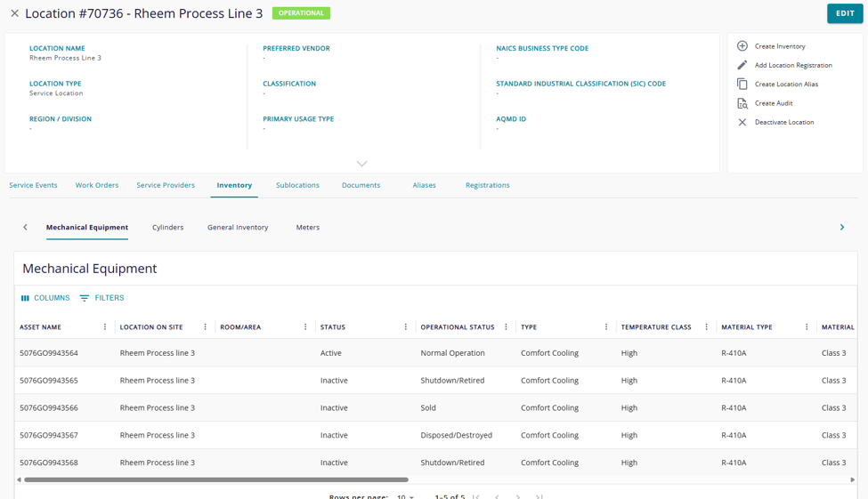Expand location details with the chevron

click(361, 164)
